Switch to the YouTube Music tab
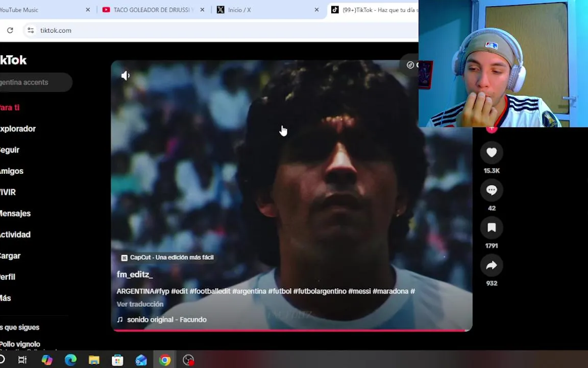The image size is (588, 368). click(41, 10)
